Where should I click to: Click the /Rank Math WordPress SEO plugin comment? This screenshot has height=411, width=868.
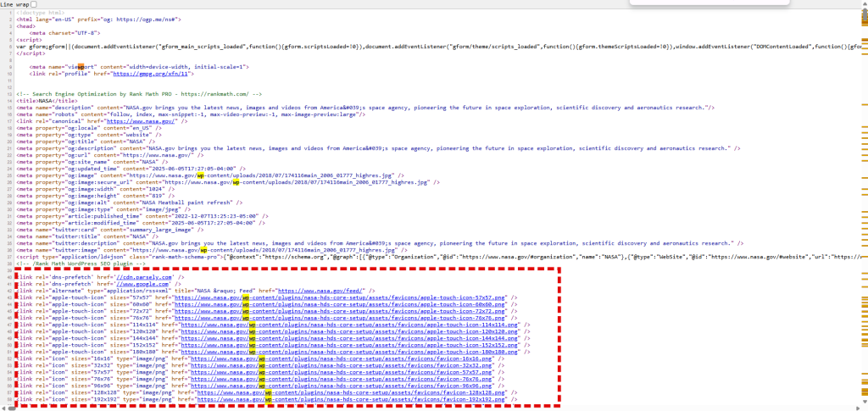point(81,264)
